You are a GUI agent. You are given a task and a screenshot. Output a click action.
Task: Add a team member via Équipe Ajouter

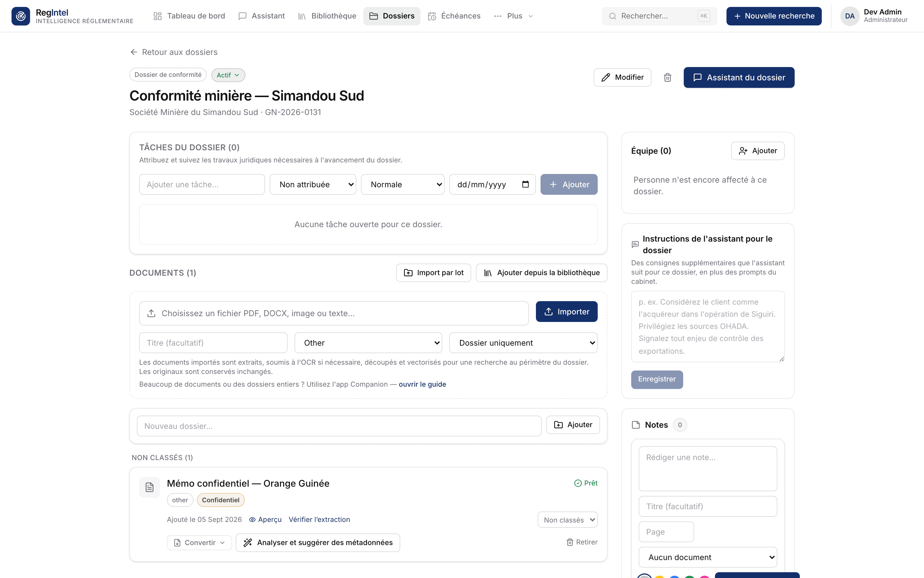point(757,151)
